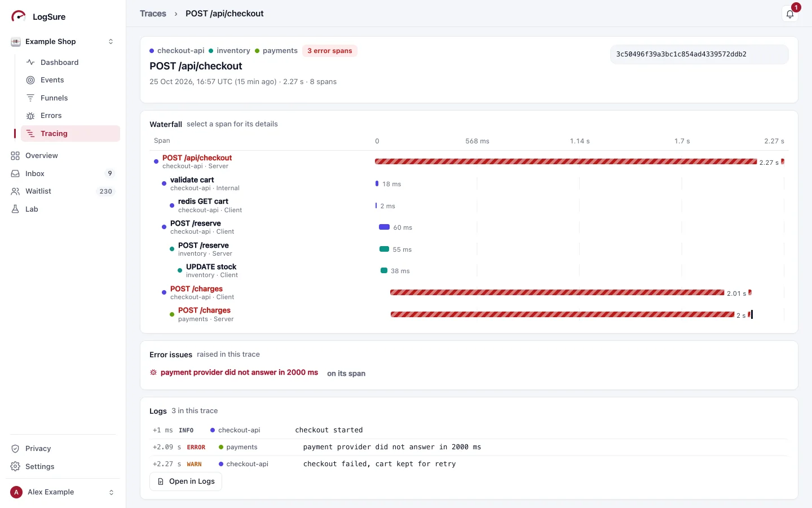The height and width of the screenshot is (508, 812).
Task: Select the trace ID field
Action: 699,54
